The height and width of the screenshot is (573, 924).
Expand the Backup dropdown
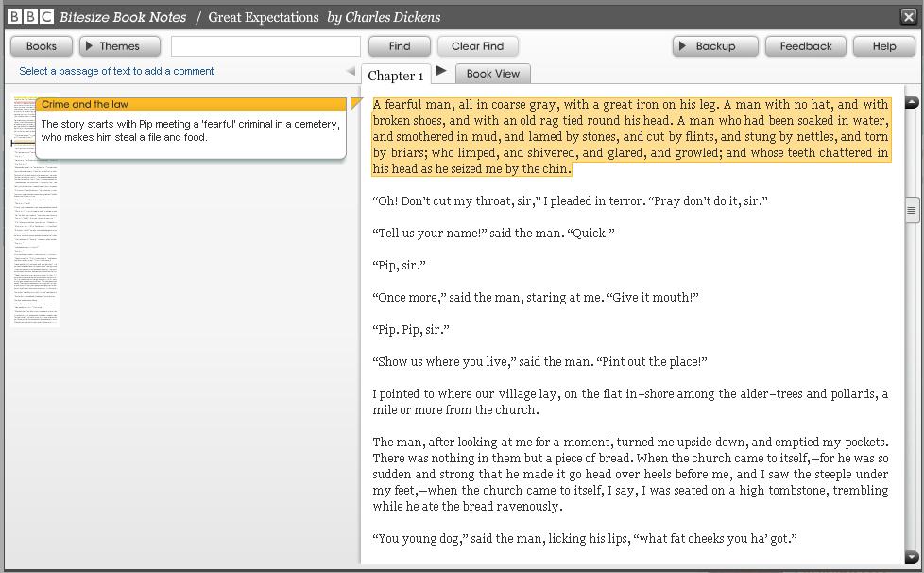point(715,46)
